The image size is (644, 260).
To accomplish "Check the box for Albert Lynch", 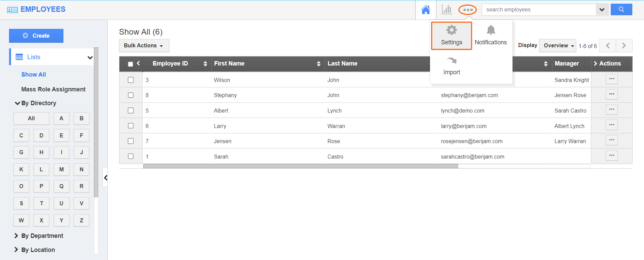I will (x=131, y=111).
